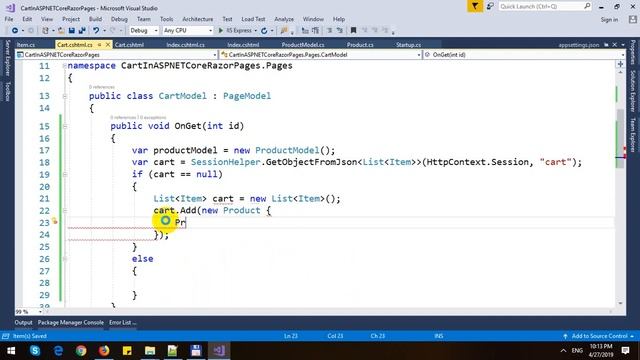The width and height of the screenshot is (640, 360).
Task: Switch to the Cart.cshtml tab
Action: click(x=129, y=45)
